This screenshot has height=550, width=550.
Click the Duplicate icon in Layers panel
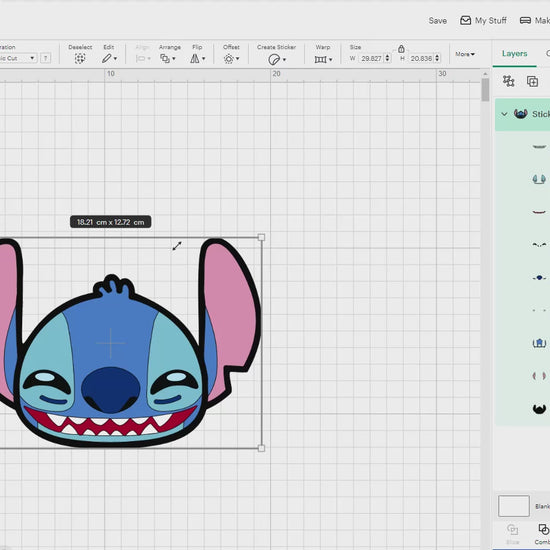pyautogui.click(x=532, y=81)
